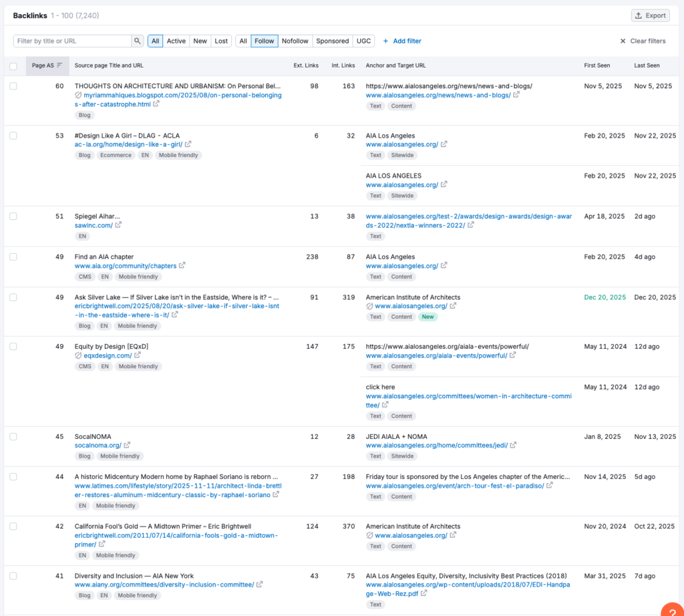Screen dimensions: 684x616
Task: Switch to the Lost backlinks tab
Action: click(221, 41)
